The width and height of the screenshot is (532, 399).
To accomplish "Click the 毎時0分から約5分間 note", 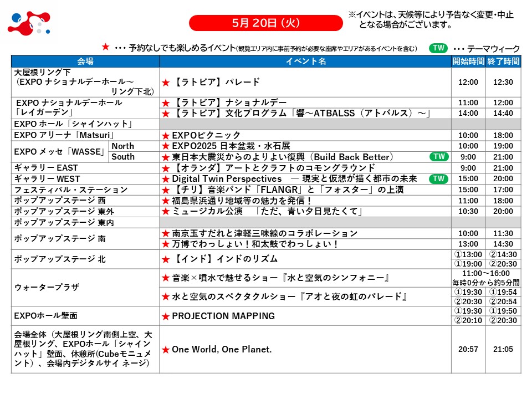I will tap(486, 283).
